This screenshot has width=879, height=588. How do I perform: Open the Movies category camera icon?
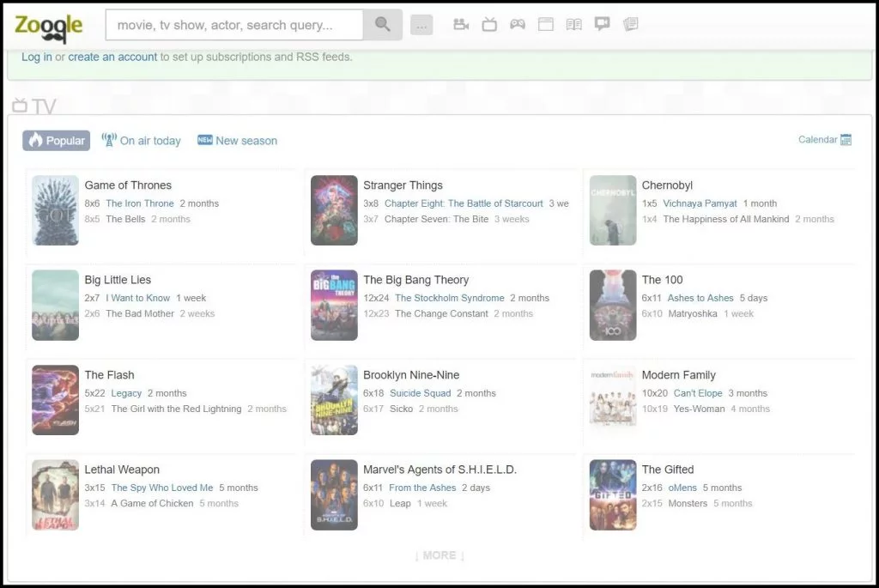click(x=461, y=25)
